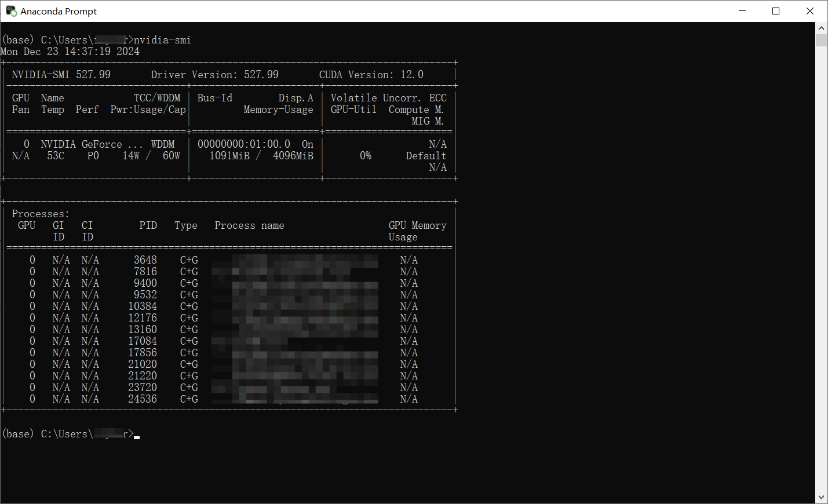Click 'Driver Version: 527.99' text
828x504 pixels.
[x=215, y=75]
